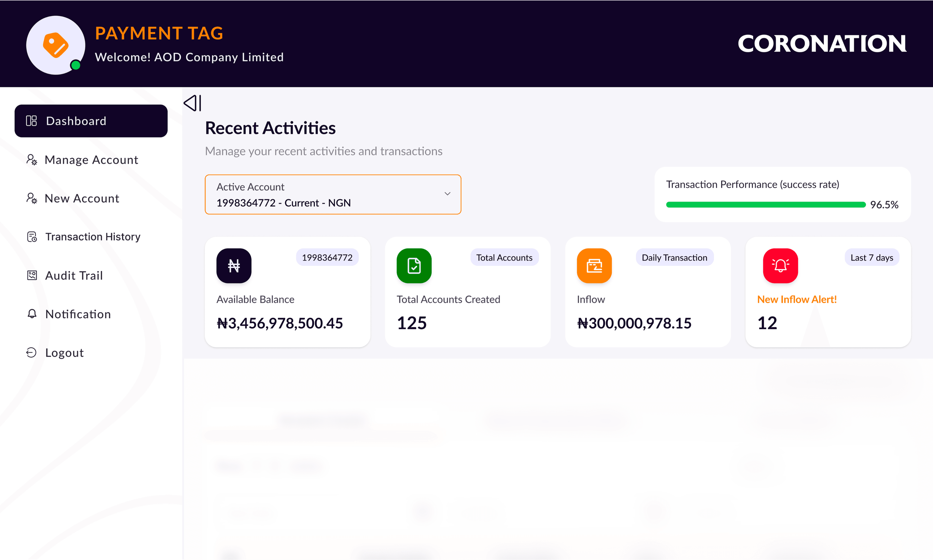The height and width of the screenshot is (560, 933).
Task: Click the green success rate progress bar
Action: point(765,205)
